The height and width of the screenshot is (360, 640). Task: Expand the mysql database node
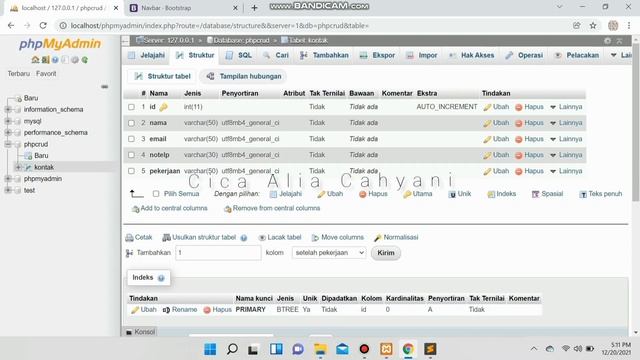[8, 121]
